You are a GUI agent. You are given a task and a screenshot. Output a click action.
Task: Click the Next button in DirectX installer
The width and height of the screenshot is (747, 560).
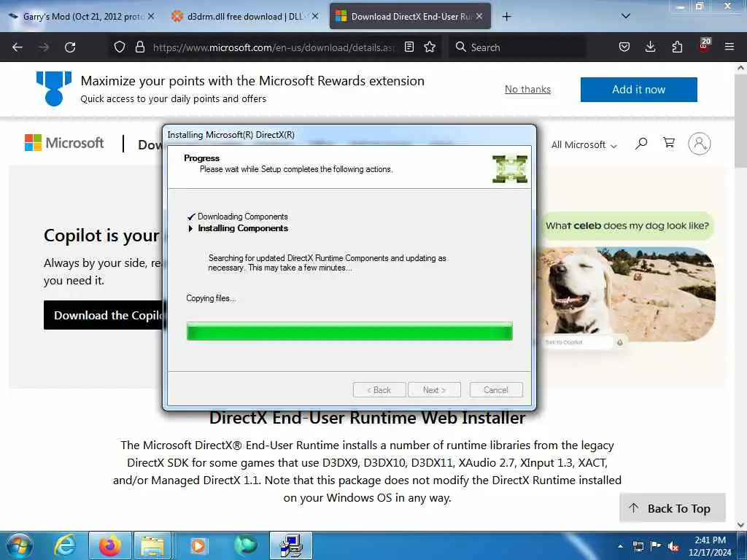[434, 390]
